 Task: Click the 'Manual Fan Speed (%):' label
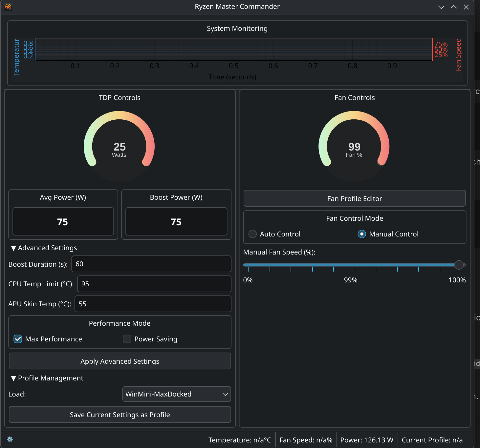click(279, 252)
